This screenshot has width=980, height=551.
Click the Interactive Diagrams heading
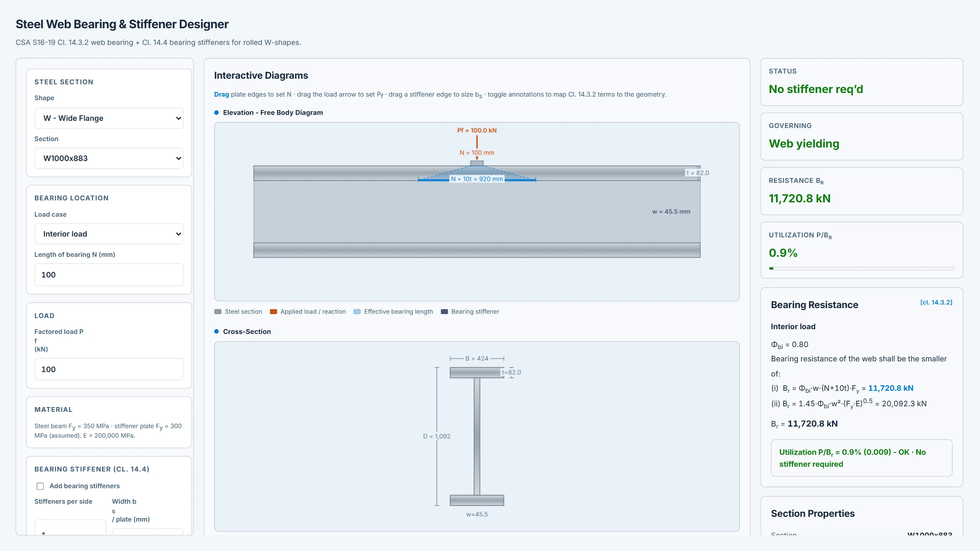coord(261,76)
